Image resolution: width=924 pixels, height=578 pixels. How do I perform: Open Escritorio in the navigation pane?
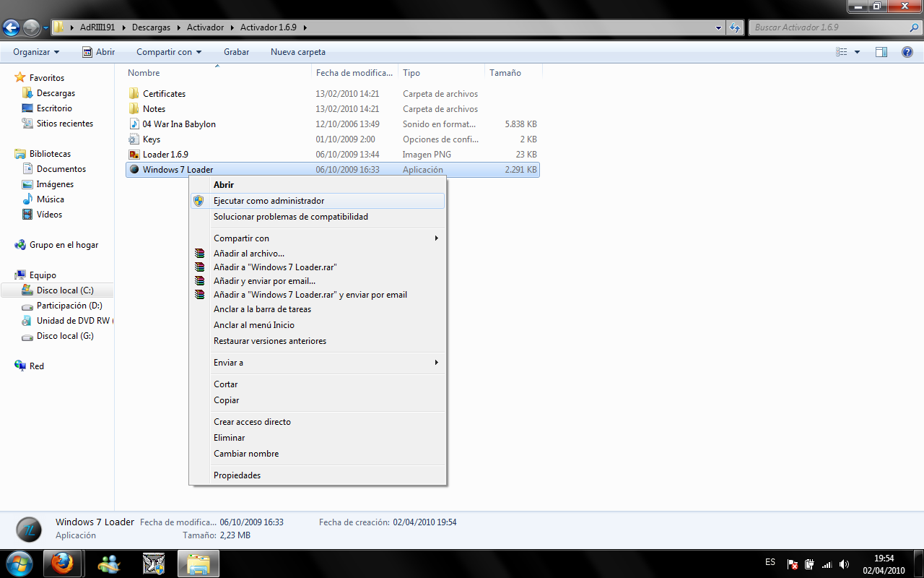54,108
